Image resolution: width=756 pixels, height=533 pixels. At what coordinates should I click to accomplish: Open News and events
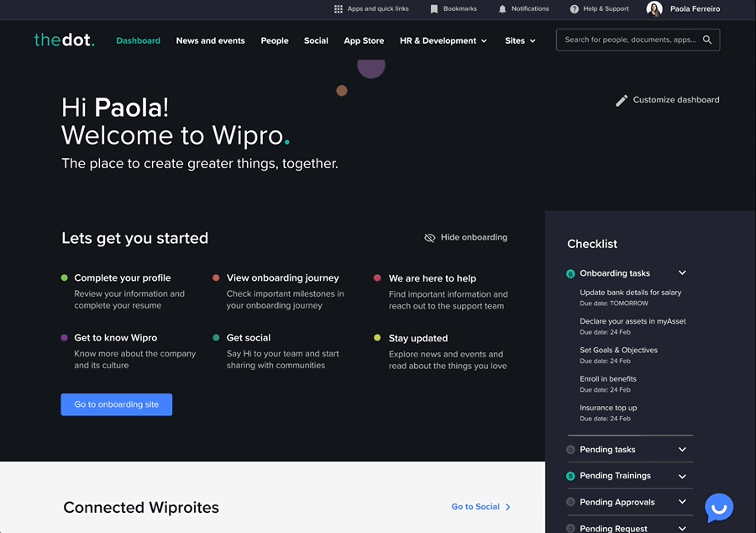tap(210, 41)
